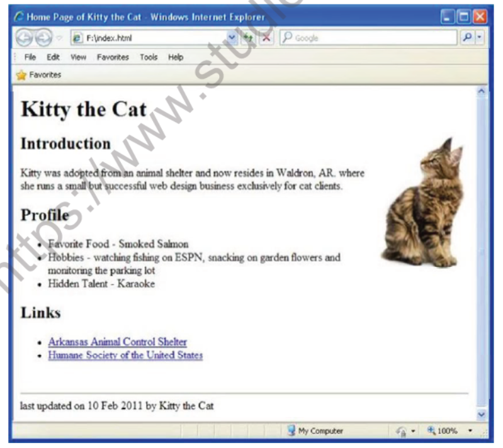Click the Hidden Talent - Karaoke item

coord(101,284)
